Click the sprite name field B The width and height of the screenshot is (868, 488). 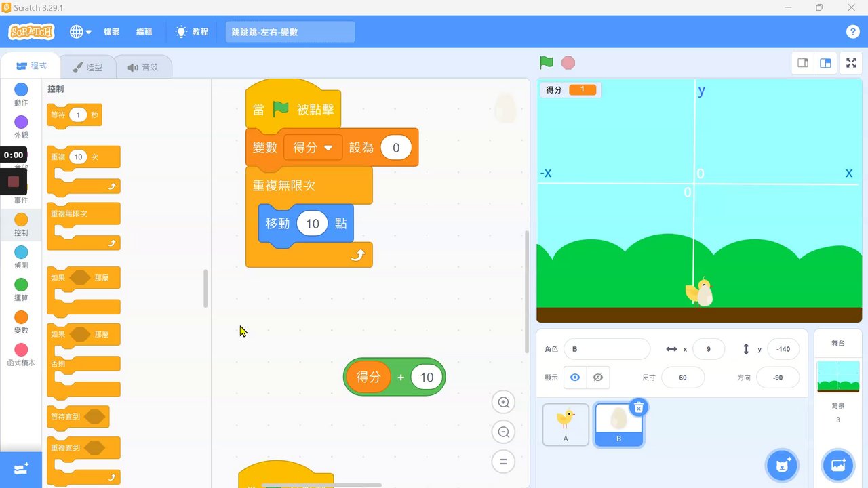607,349
